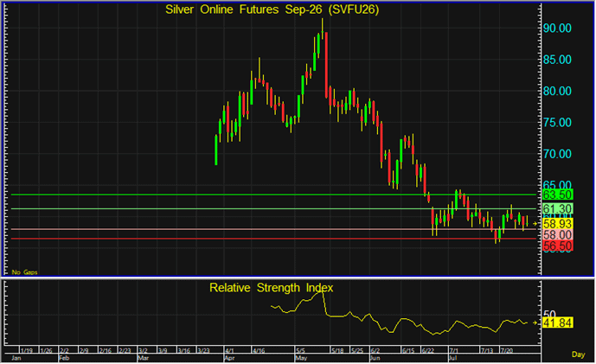The width and height of the screenshot is (596, 364).
Task: Click the 5/18 date label
Action: point(337,350)
